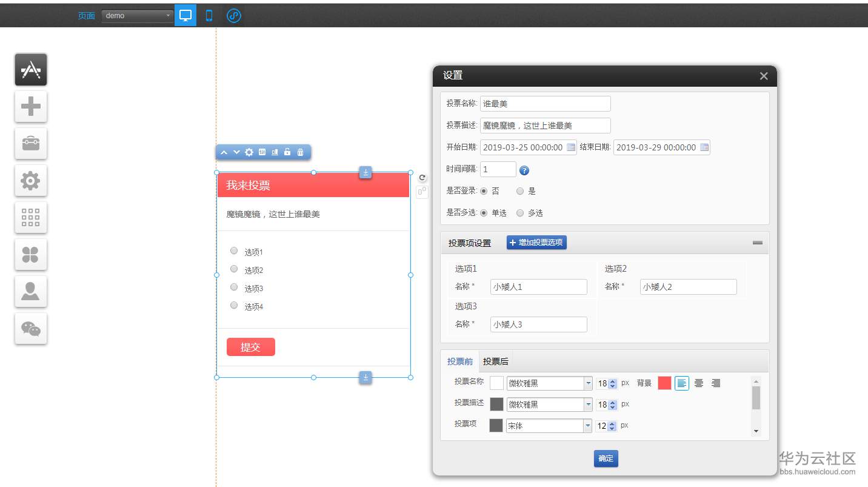Click the bar chart icon in module toolbar
The height and width of the screenshot is (487, 868).
(275, 152)
